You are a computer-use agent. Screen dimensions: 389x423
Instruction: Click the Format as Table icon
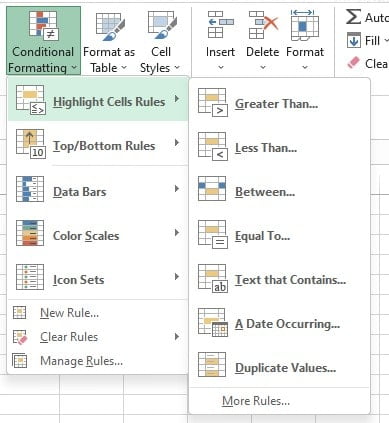(x=110, y=27)
